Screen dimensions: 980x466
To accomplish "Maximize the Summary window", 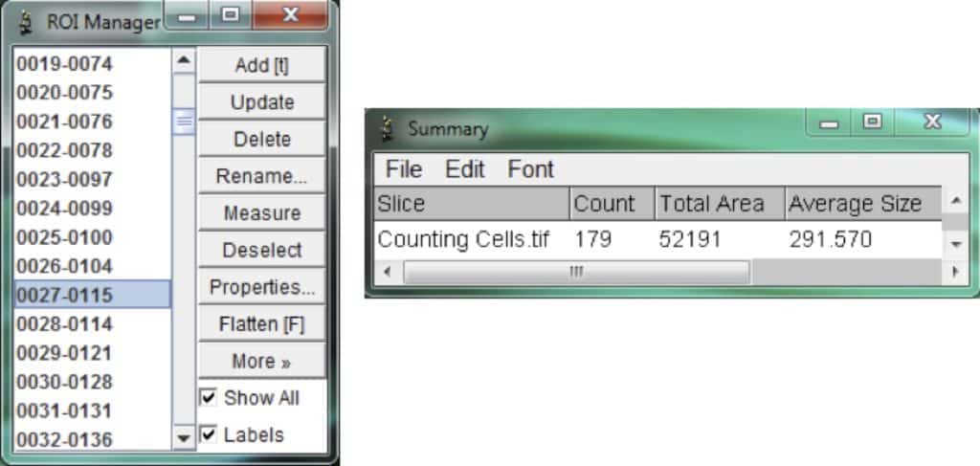I will click(x=873, y=122).
